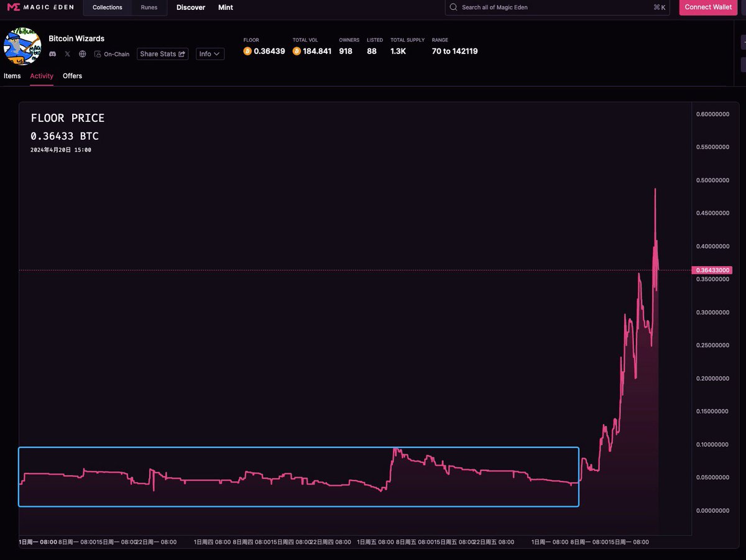Click the chart timestamp 2024年4月20日 15:00
This screenshot has height=560, width=746.
61,150
